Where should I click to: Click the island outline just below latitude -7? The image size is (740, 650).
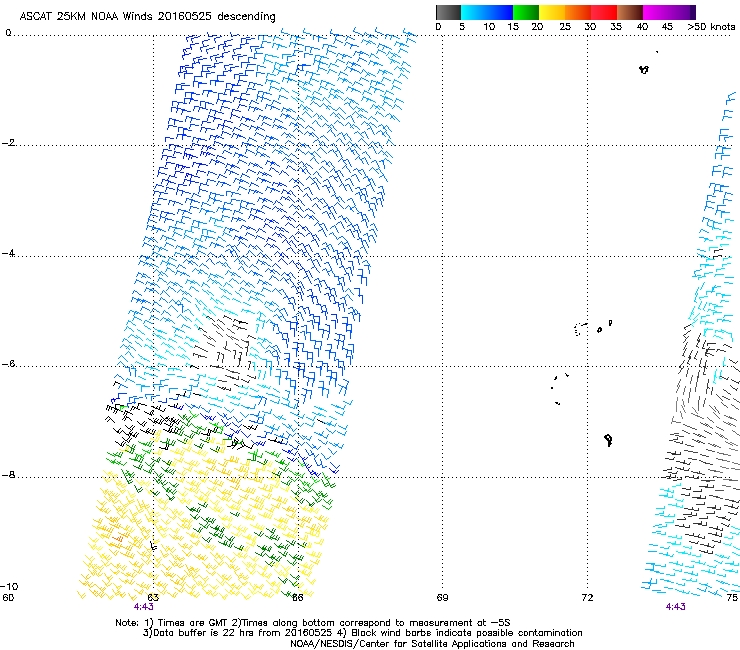608,440
